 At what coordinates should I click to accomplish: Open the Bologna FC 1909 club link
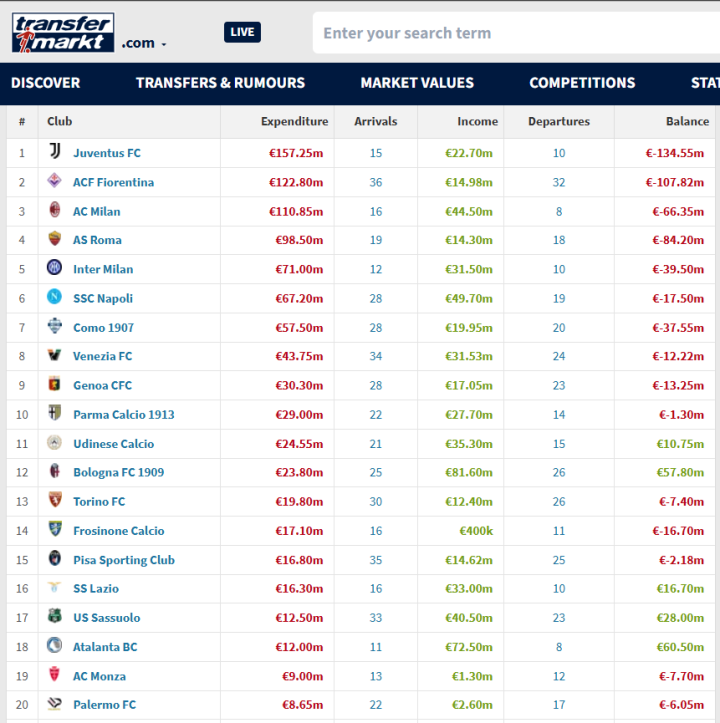(119, 473)
